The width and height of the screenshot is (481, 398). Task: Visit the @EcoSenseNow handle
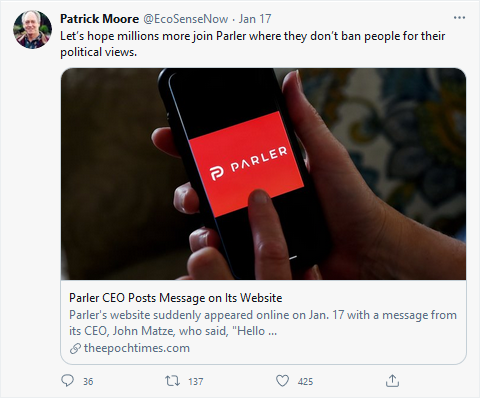[186, 19]
